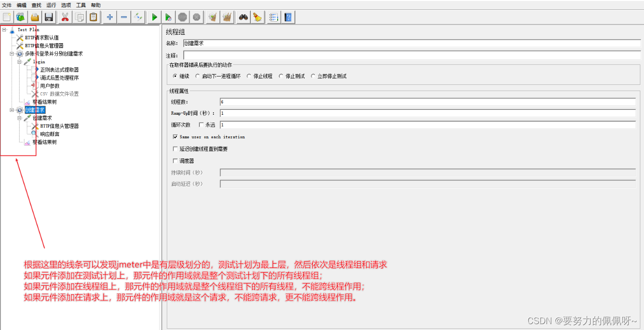Copy the selected element via toolbar icon

tap(80, 17)
